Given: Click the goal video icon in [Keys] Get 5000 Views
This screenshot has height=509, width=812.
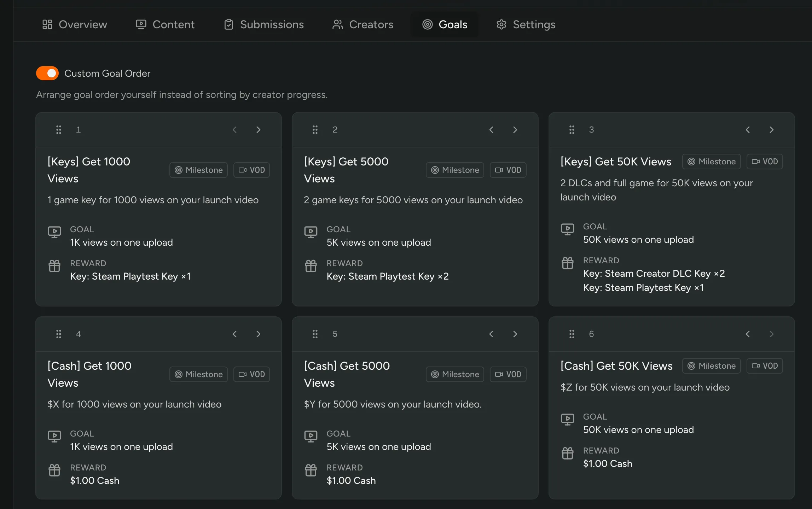Looking at the screenshot, I should click(311, 232).
